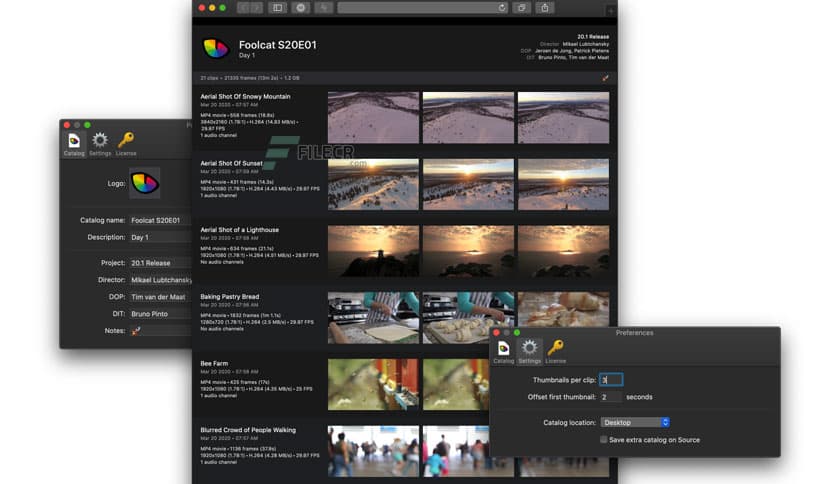Open third Lighthouse thumbnail
The image size is (836, 484).
click(563, 251)
